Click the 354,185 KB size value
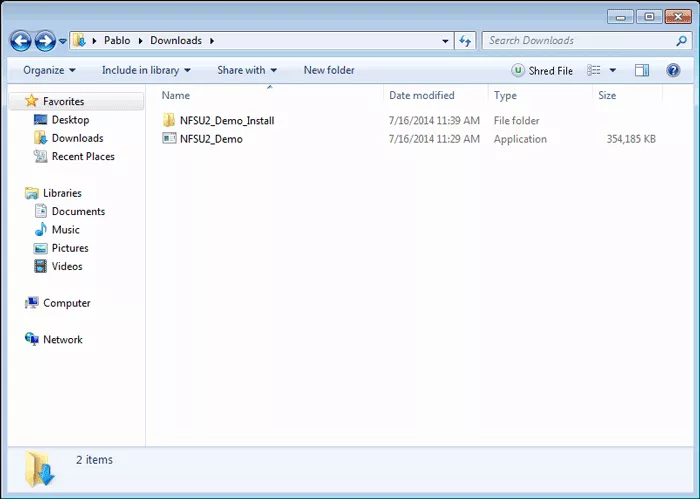 [x=631, y=139]
